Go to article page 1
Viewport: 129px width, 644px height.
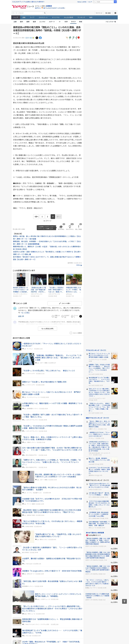click(x=42, y=216)
